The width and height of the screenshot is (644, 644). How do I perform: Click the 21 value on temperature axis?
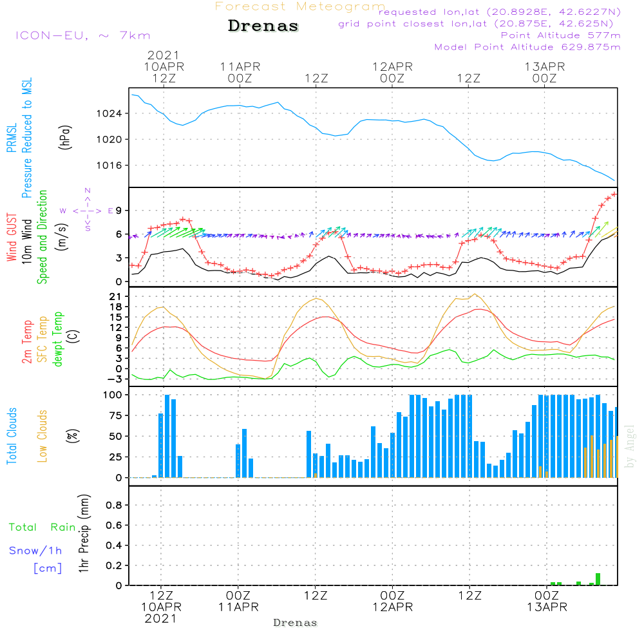(x=115, y=296)
